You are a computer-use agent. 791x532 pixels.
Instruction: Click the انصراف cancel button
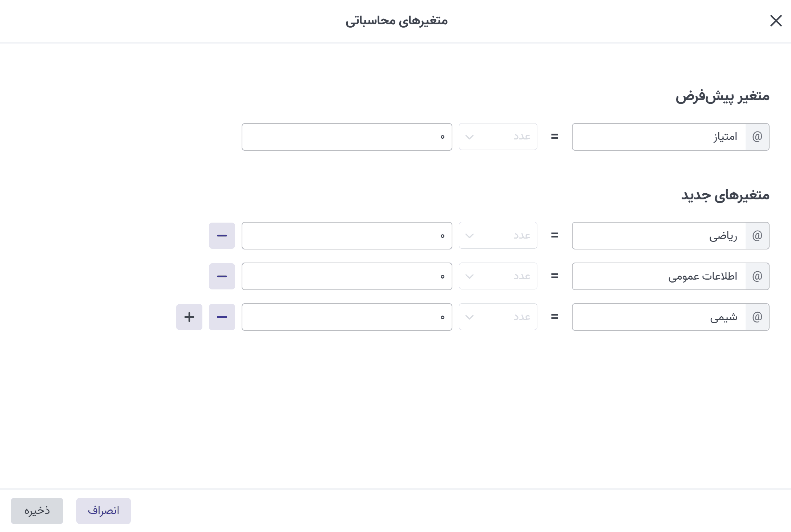[x=104, y=511]
